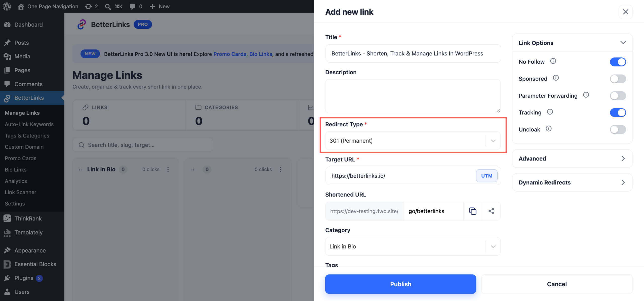Click the share icon for shortened URL

tap(491, 211)
